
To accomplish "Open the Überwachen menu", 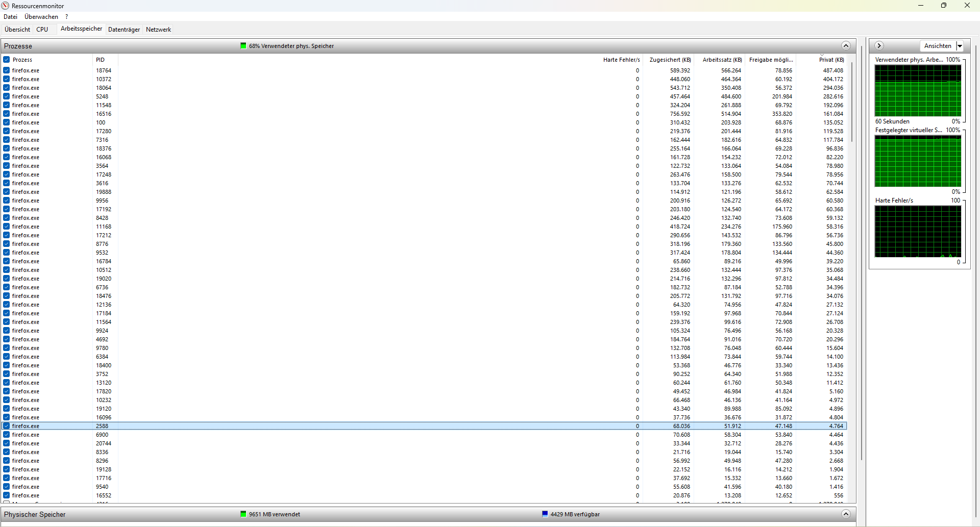I will click(x=41, y=17).
